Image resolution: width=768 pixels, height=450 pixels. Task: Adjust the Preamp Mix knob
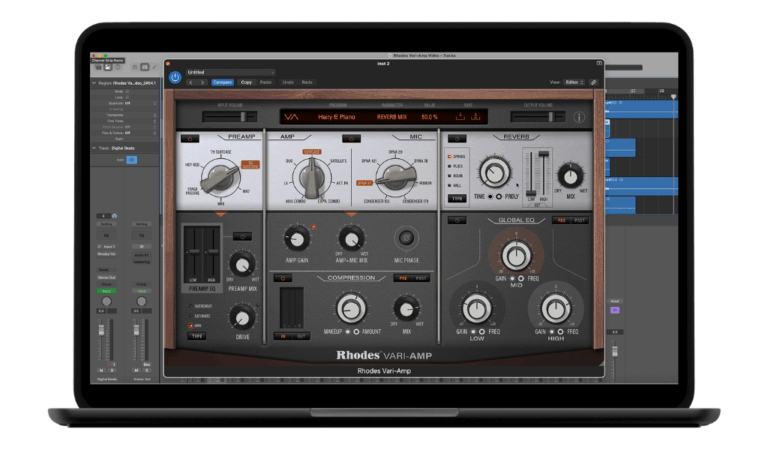(x=242, y=264)
